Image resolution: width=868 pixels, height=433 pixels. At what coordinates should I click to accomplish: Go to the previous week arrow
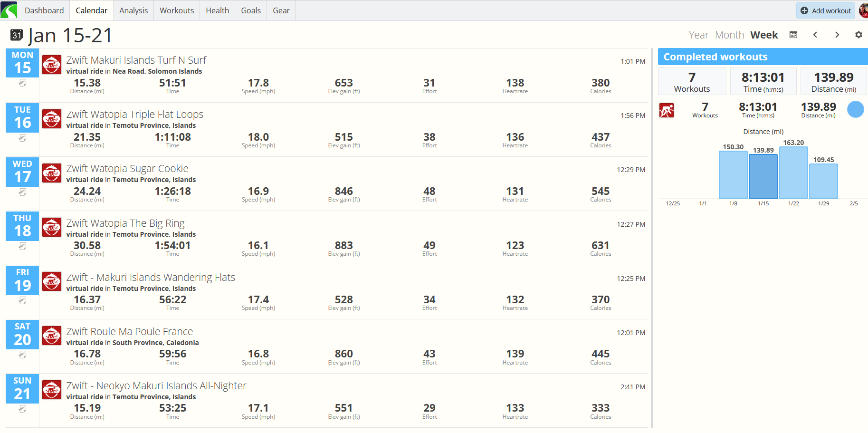[x=815, y=35]
